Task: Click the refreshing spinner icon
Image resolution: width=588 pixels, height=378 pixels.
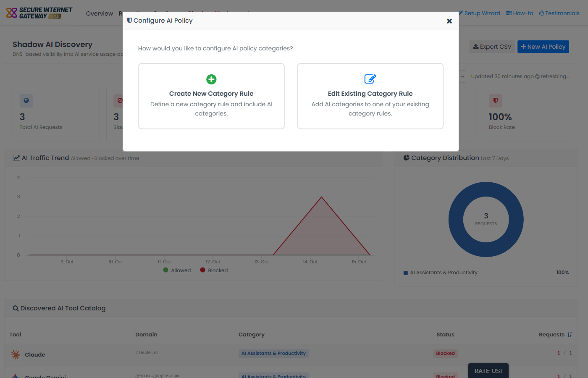Action: tap(537, 76)
